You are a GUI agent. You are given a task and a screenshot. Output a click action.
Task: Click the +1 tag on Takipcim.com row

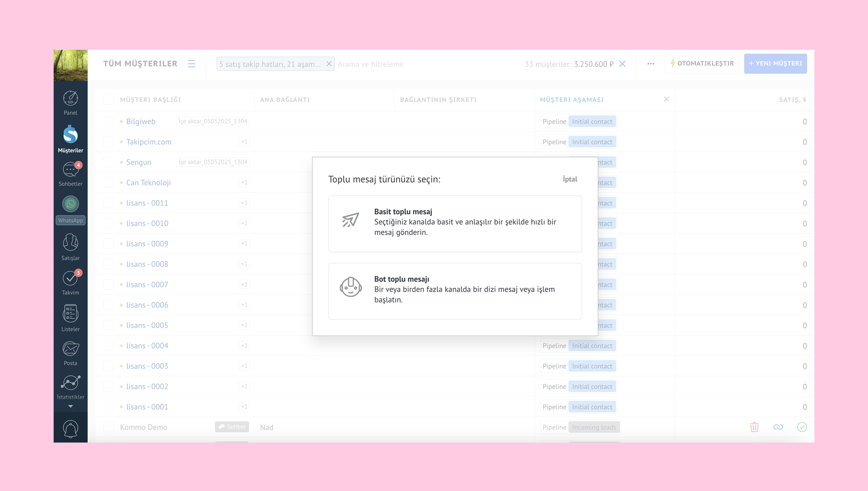click(x=244, y=142)
